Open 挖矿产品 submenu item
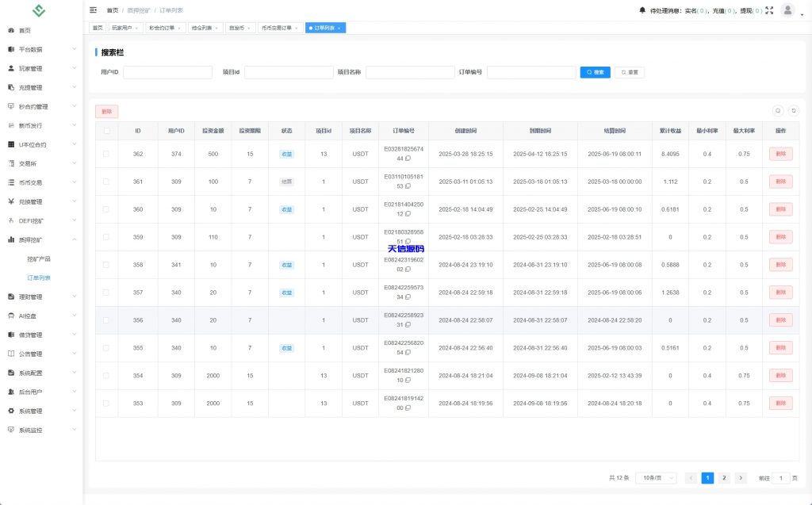Viewport: 812px width, 505px height. [39, 259]
